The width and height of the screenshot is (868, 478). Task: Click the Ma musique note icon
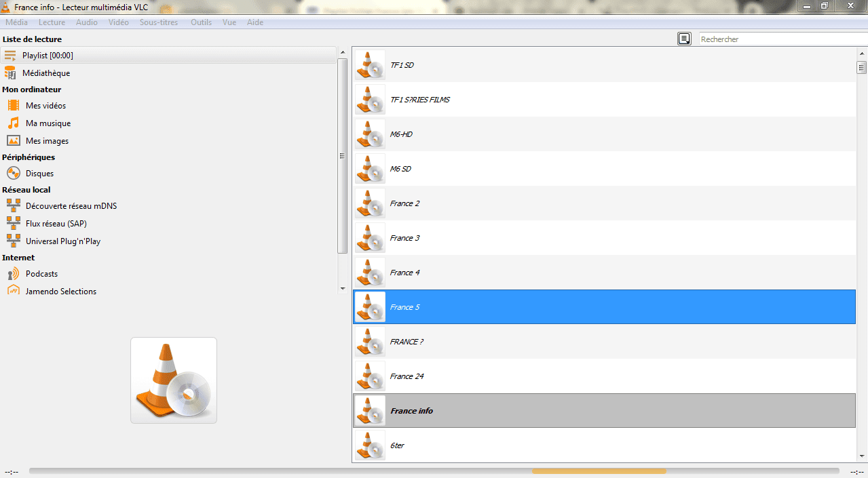[x=14, y=123]
